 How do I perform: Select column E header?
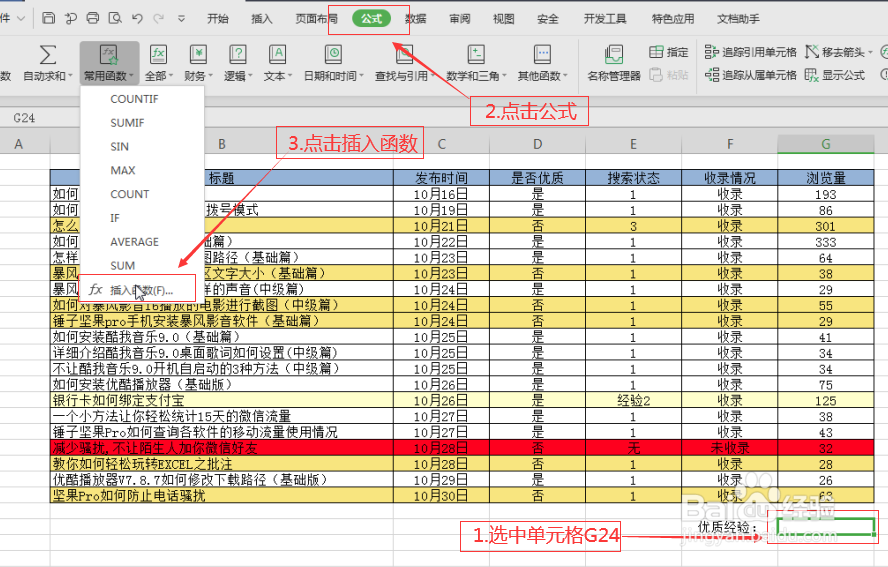[633, 144]
